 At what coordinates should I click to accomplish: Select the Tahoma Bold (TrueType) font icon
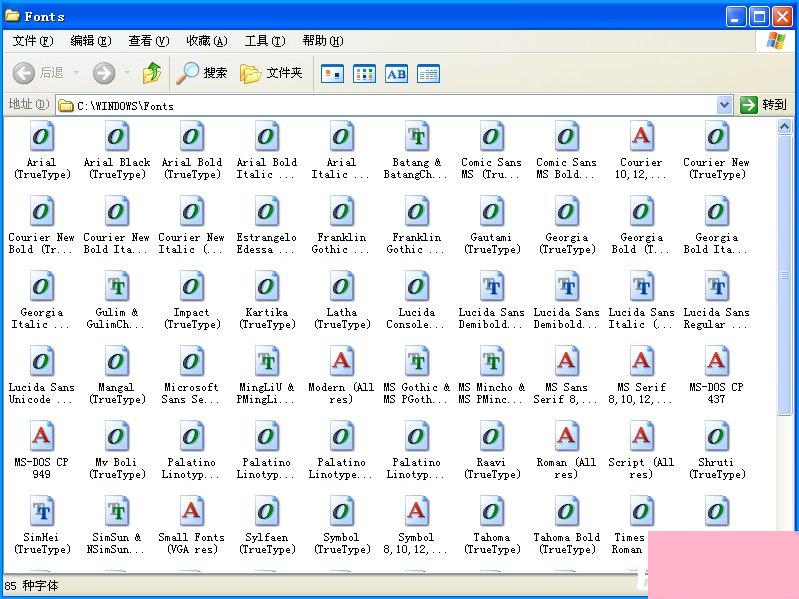567,511
